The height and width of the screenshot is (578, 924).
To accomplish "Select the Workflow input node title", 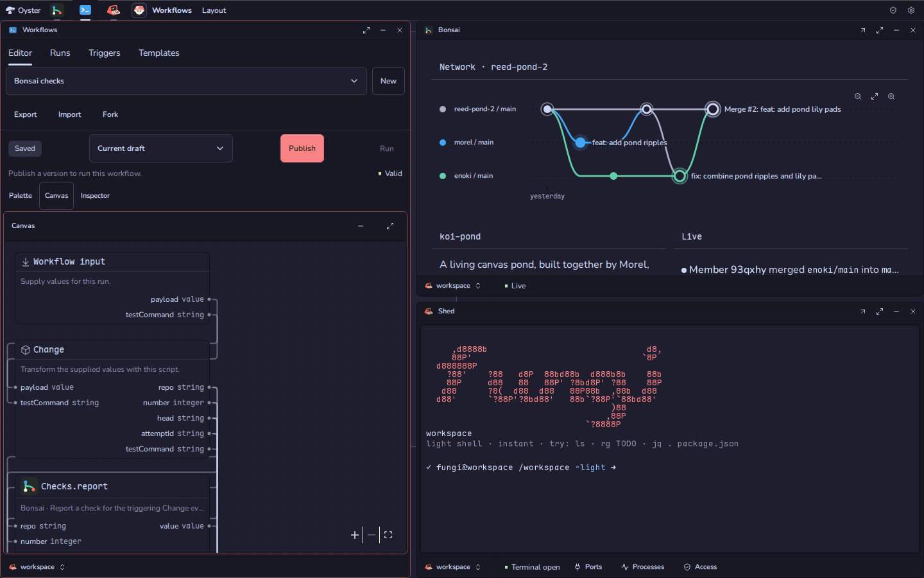I will (x=69, y=262).
